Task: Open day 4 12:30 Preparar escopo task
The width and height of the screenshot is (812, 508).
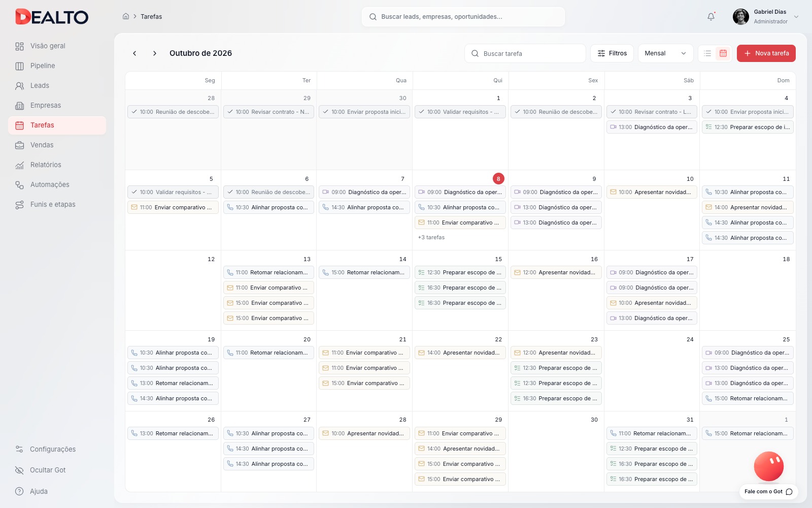Action: [748, 127]
